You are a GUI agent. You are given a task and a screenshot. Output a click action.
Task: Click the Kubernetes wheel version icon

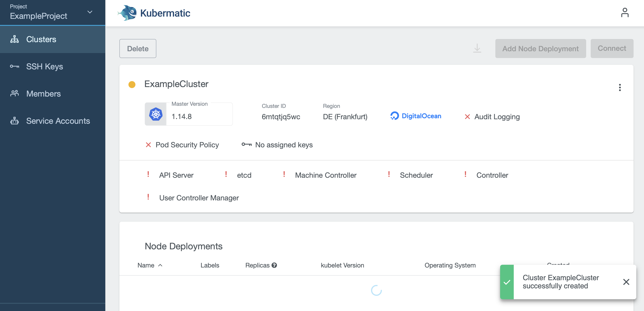[x=156, y=114]
